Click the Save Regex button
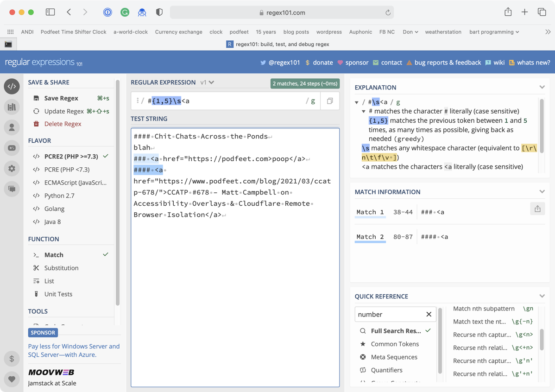 coord(61,98)
